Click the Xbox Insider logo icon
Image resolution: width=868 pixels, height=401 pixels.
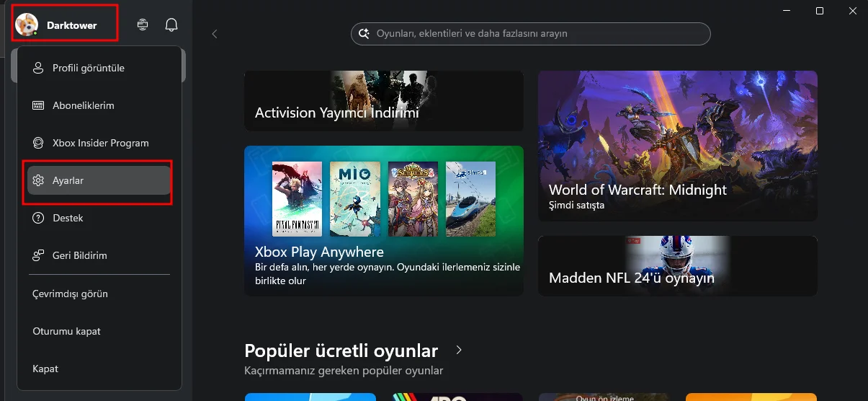pos(39,143)
